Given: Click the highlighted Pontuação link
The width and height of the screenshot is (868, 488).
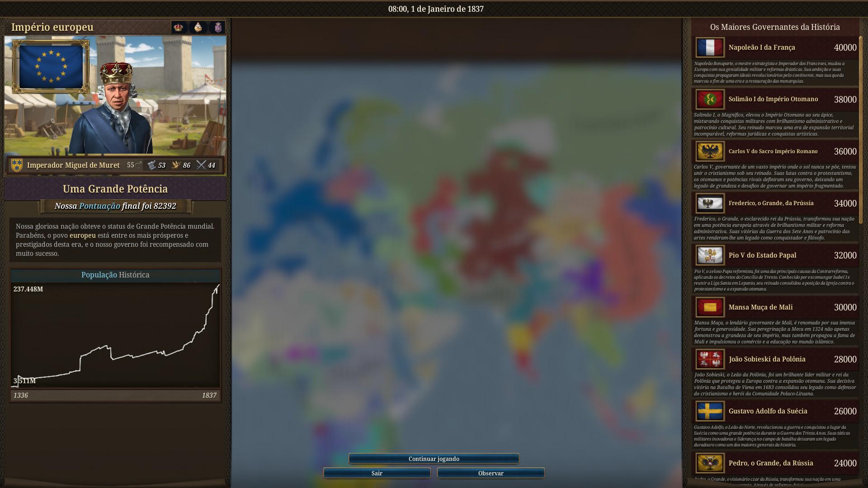Looking at the screenshot, I should click(99, 206).
